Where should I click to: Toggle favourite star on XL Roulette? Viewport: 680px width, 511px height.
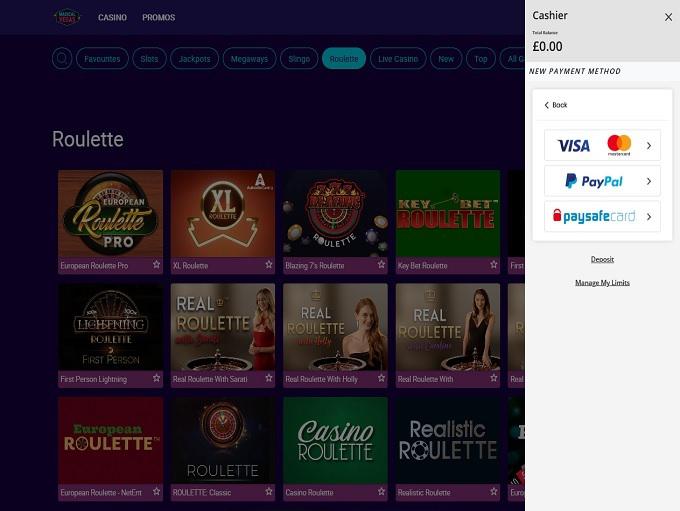coord(269,264)
